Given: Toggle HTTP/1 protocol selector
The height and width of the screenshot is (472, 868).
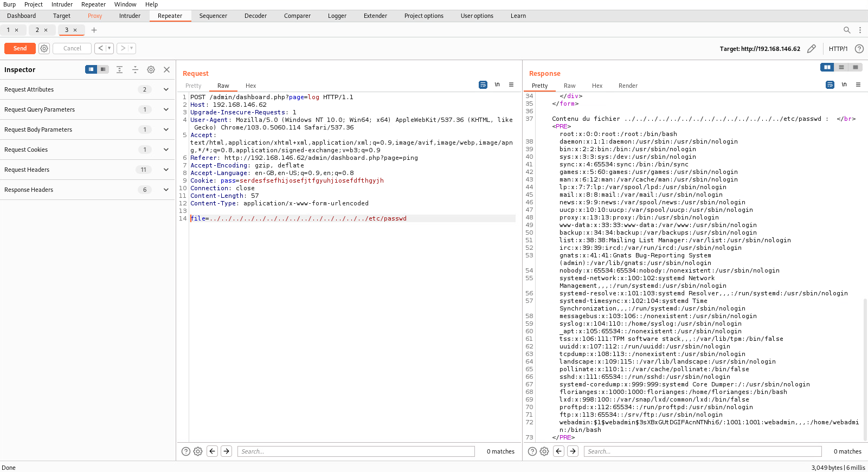Looking at the screenshot, I should pyautogui.click(x=838, y=49).
